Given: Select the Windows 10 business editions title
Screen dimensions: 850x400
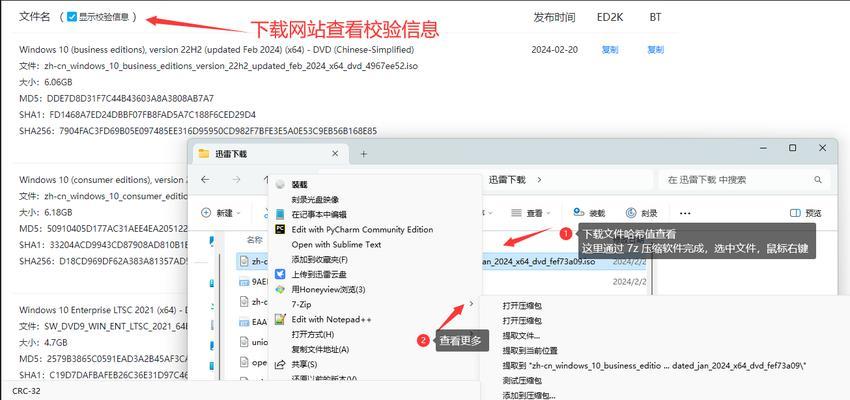Looking at the screenshot, I should click(217, 50).
